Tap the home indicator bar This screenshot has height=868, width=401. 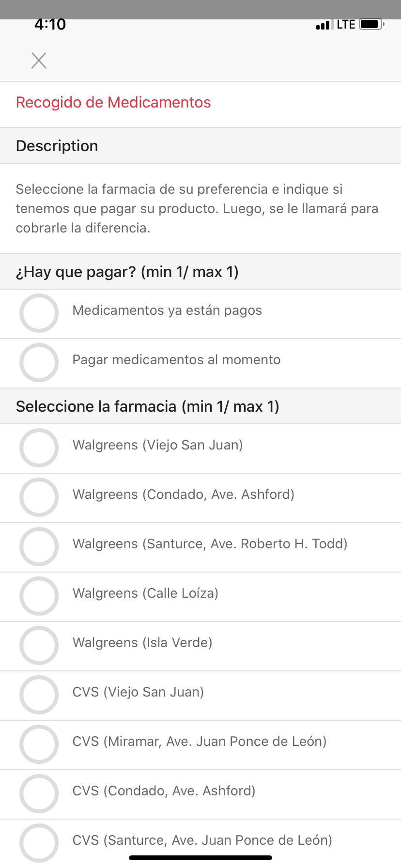click(x=200, y=857)
